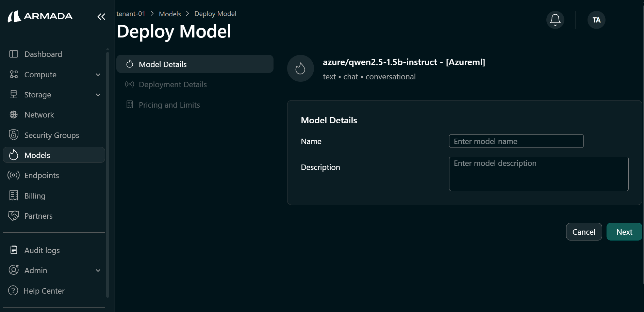Switch to Pricing and Limits step
Screen dimensions: 644x312
click(195, 105)
